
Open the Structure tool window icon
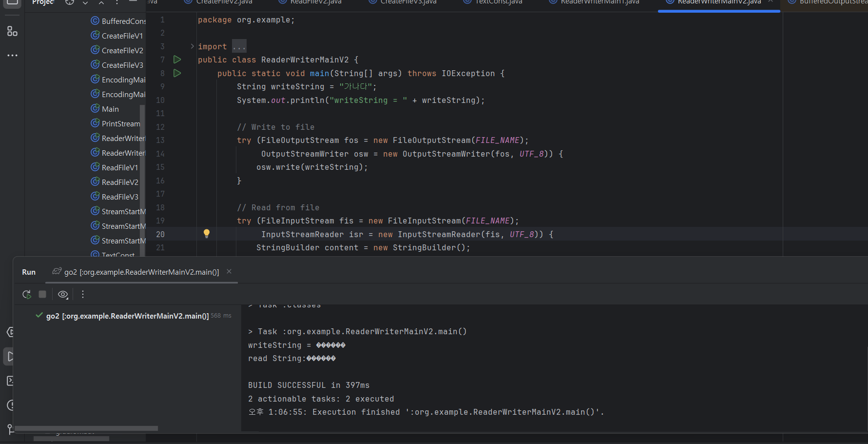[12, 32]
